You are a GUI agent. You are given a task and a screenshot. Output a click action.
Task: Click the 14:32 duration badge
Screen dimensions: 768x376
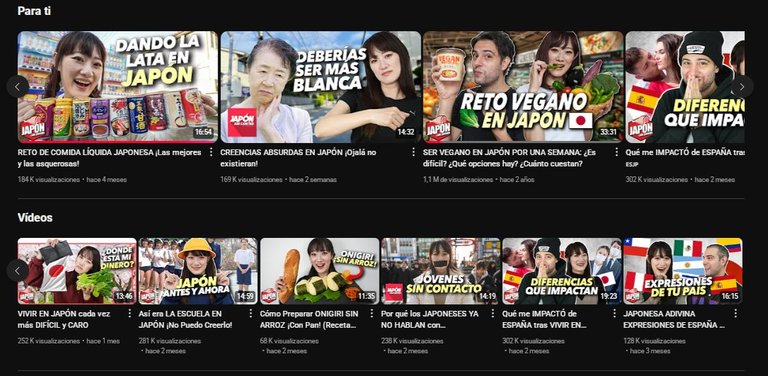point(406,132)
